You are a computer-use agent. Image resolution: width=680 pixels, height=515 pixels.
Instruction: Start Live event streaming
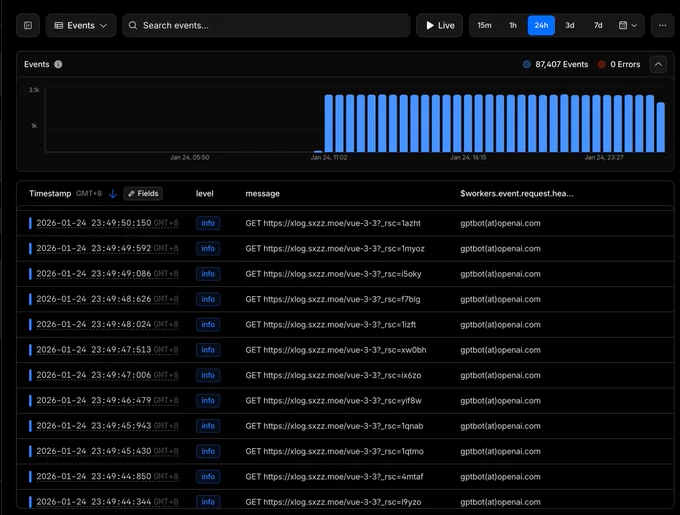click(x=439, y=26)
